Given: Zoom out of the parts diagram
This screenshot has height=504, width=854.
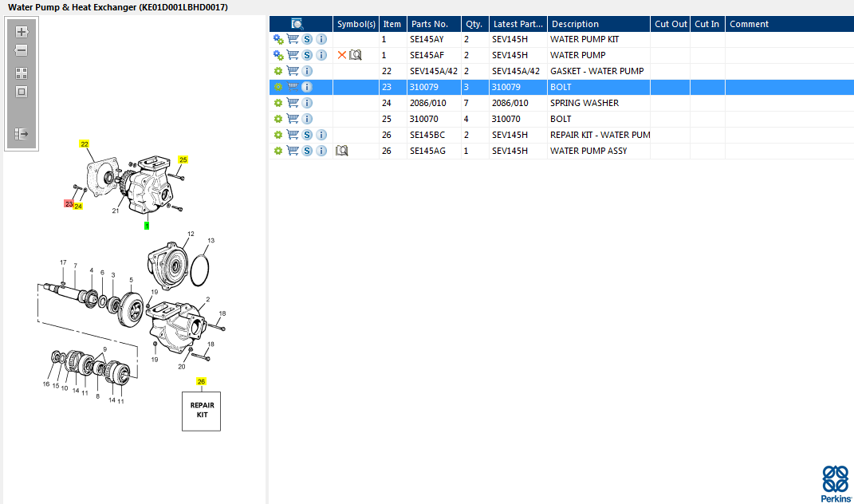Looking at the screenshot, I should pos(22,51).
